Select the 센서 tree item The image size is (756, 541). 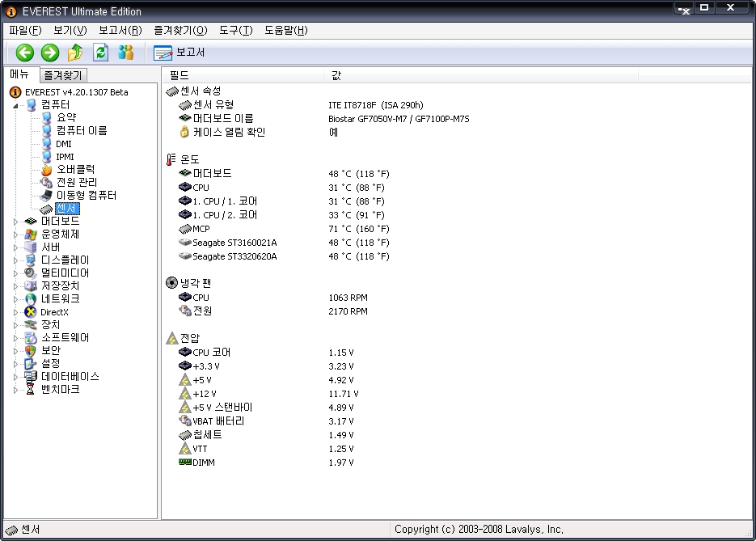(67, 209)
